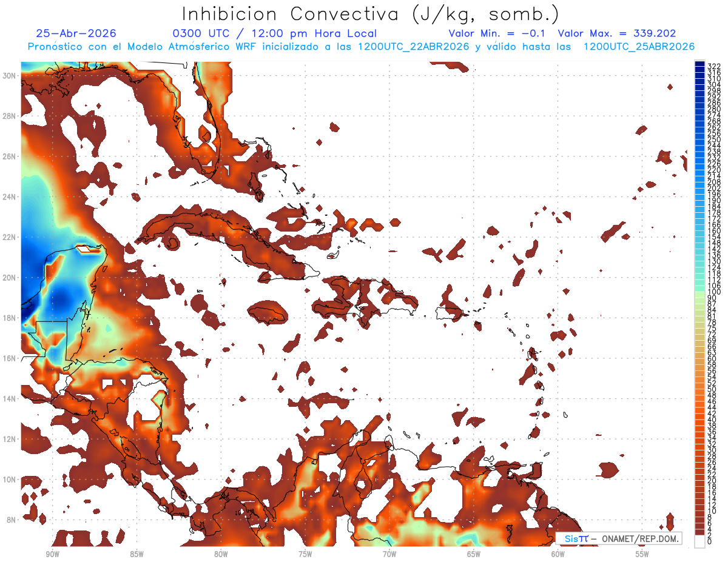This screenshot has height=562, width=728.
Task: Click the "Valor Min. = -0.1" readout
Action: coord(497,34)
